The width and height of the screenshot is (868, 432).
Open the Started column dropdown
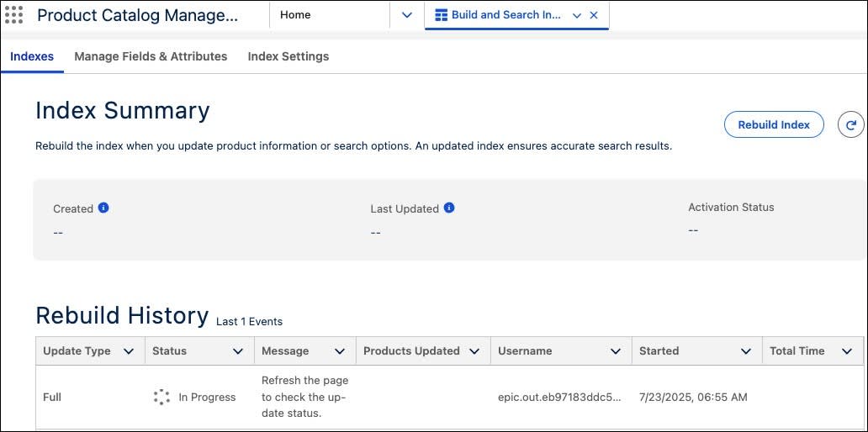[x=746, y=351]
